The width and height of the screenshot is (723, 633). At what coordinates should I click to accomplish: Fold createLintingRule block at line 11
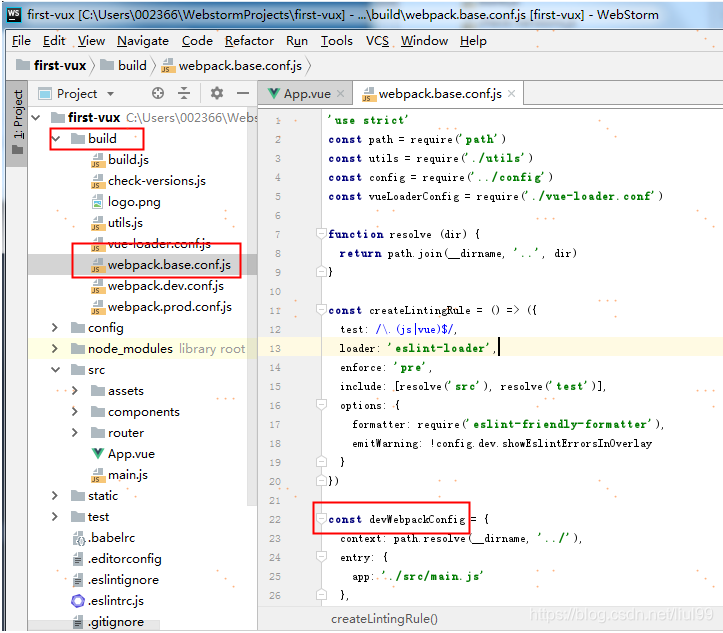[x=321, y=310]
